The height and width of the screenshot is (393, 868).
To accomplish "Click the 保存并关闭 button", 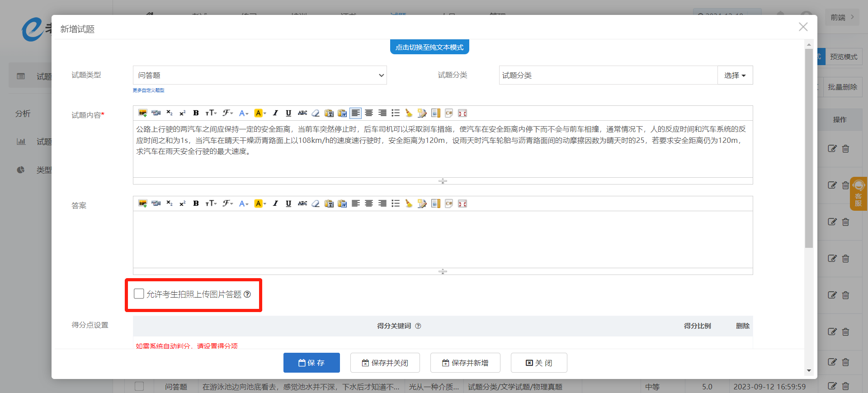I will [385, 363].
